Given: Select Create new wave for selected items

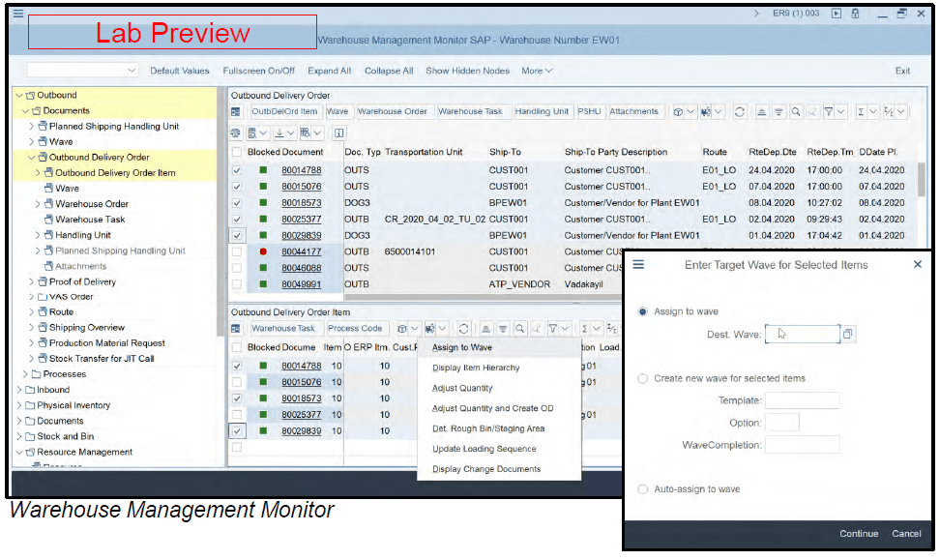Looking at the screenshot, I should (643, 379).
